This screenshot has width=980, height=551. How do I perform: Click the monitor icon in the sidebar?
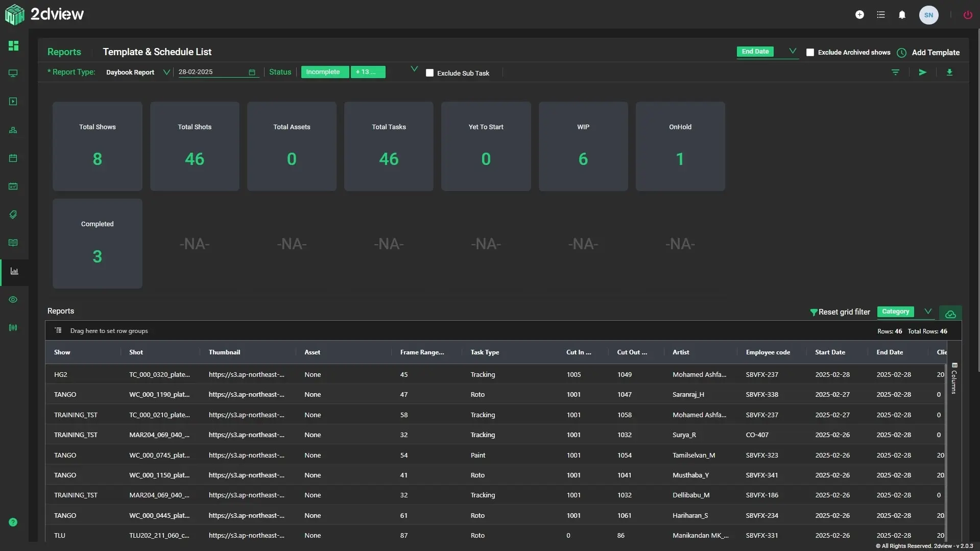coord(13,74)
